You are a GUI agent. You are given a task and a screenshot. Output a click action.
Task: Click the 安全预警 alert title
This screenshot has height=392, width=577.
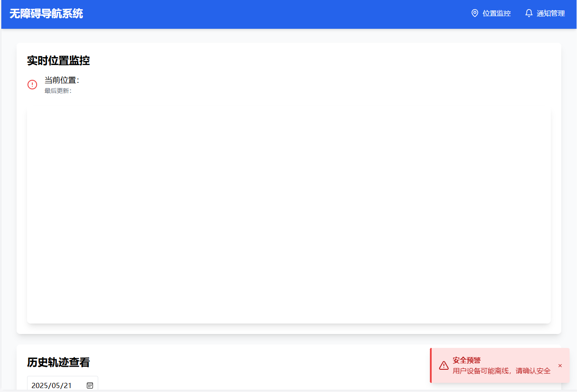(467, 360)
